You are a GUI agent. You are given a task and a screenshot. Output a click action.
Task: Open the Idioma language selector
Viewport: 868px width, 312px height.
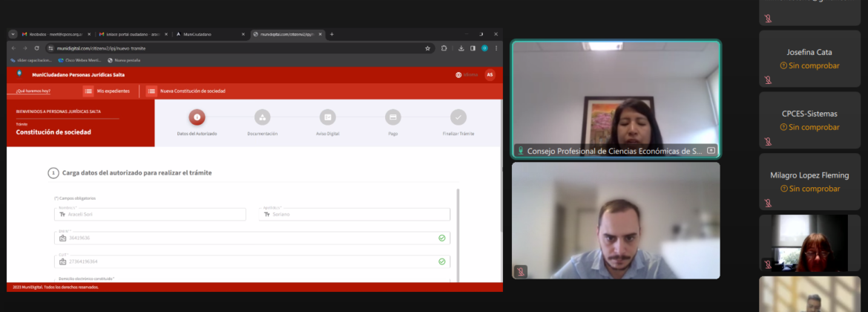[467, 75]
